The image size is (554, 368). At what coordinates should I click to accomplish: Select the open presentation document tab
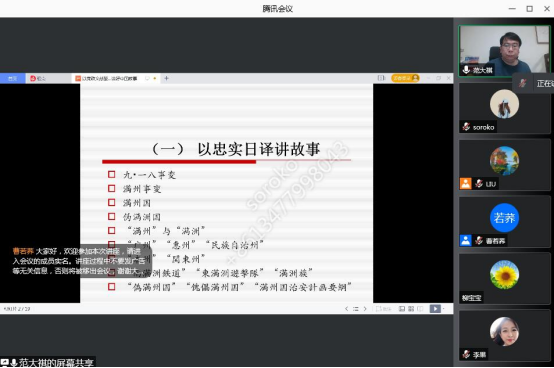point(110,78)
